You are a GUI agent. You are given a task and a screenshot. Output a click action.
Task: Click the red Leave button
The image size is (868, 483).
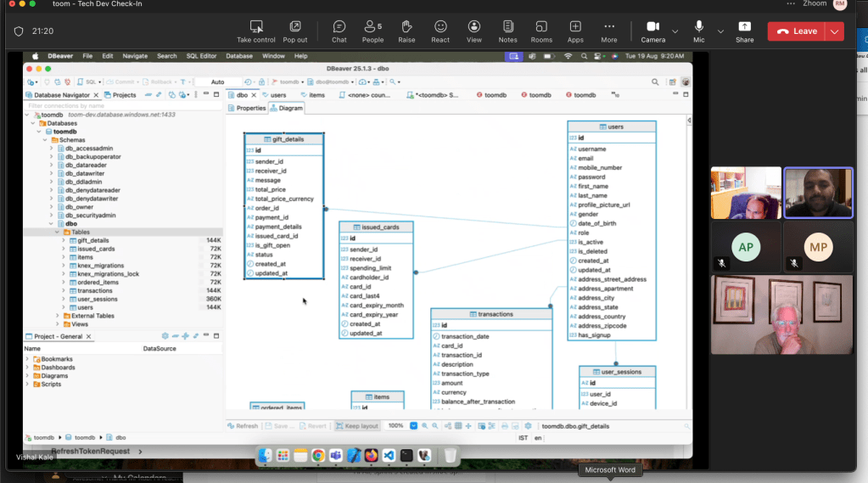click(797, 31)
